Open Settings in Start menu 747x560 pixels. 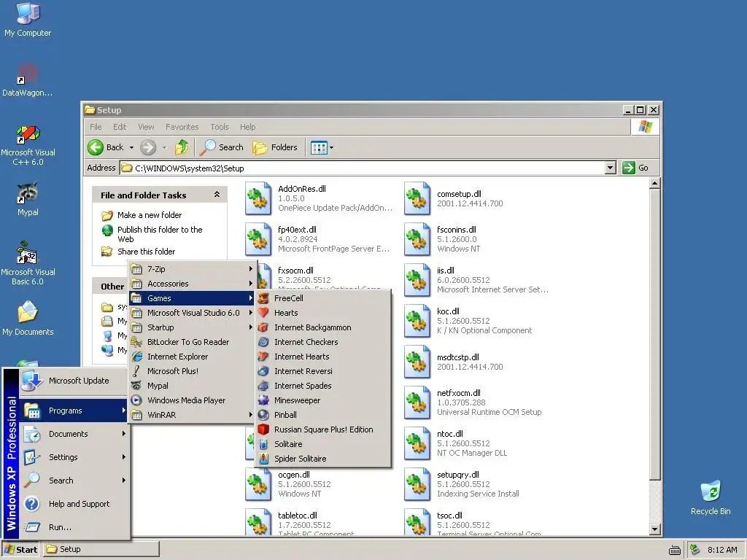pyautogui.click(x=74, y=457)
